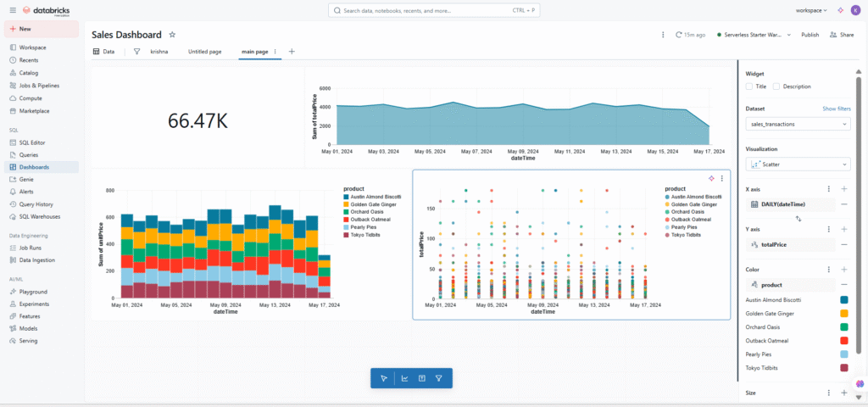Collapse the left sidebar menu
The width and height of the screenshot is (868, 407).
point(13,10)
